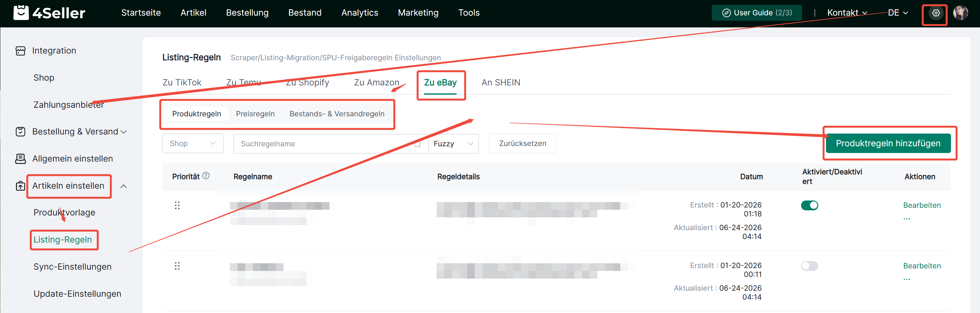The image size is (980, 313).
Task: Enable the second rule's activation toggle
Action: coord(810,266)
